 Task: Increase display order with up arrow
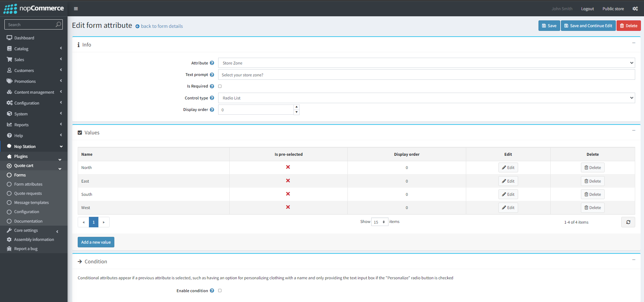297,107
